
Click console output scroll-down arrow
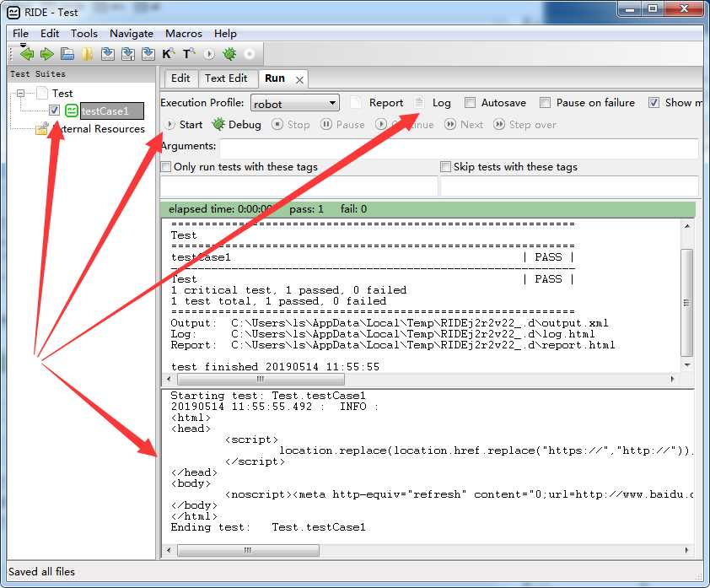687,365
